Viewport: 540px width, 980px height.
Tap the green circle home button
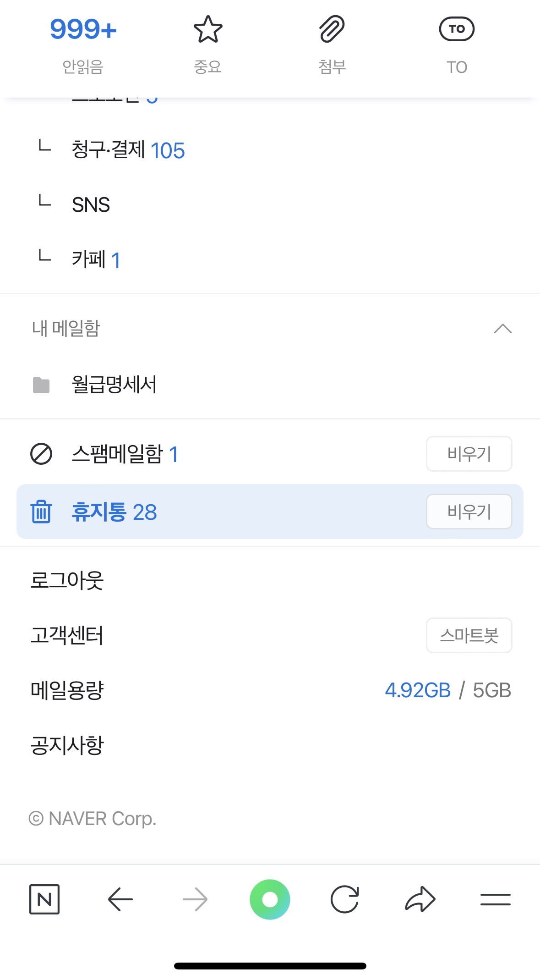click(270, 899)
